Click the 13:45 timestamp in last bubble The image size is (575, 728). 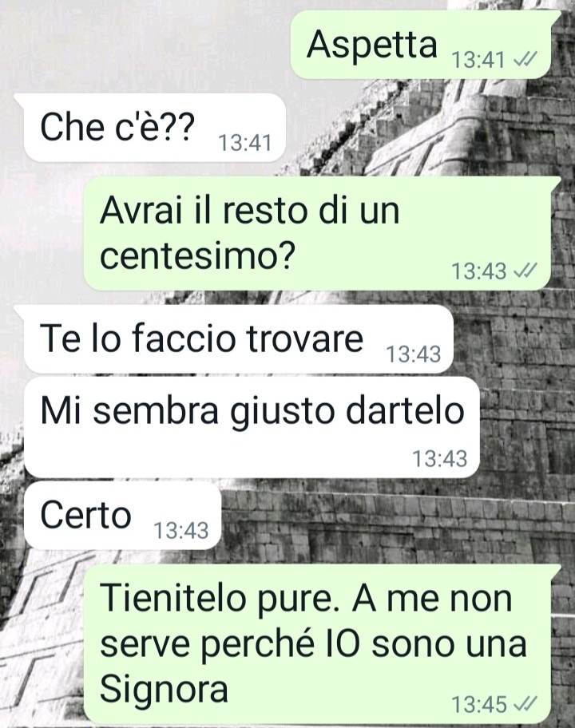point(479,705)
